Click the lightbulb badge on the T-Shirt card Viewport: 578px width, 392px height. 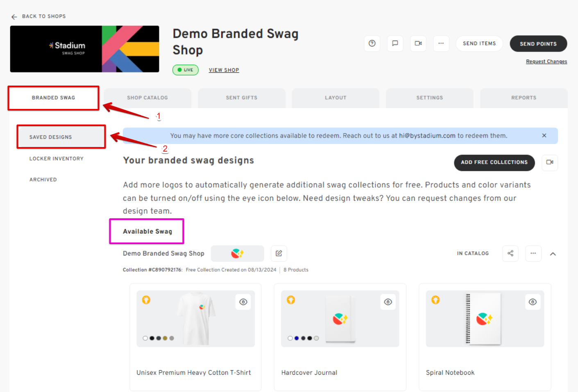[x=146, y=300]
